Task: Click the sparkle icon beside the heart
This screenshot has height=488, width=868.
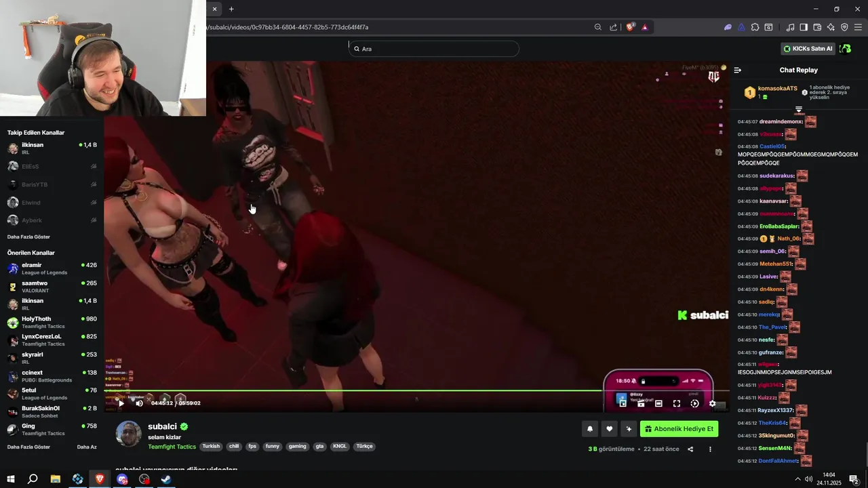Action: coord(629,428)
